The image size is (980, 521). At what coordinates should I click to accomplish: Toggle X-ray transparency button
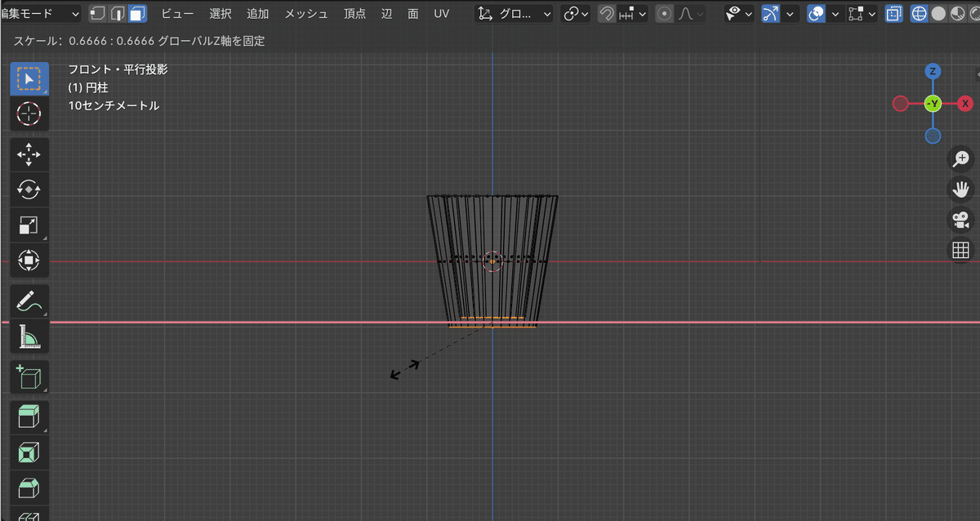893,14
